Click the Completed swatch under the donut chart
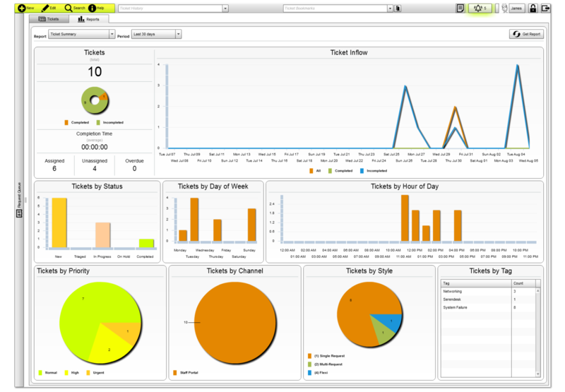This screenshot has width=565, height=392. [66, 122]
